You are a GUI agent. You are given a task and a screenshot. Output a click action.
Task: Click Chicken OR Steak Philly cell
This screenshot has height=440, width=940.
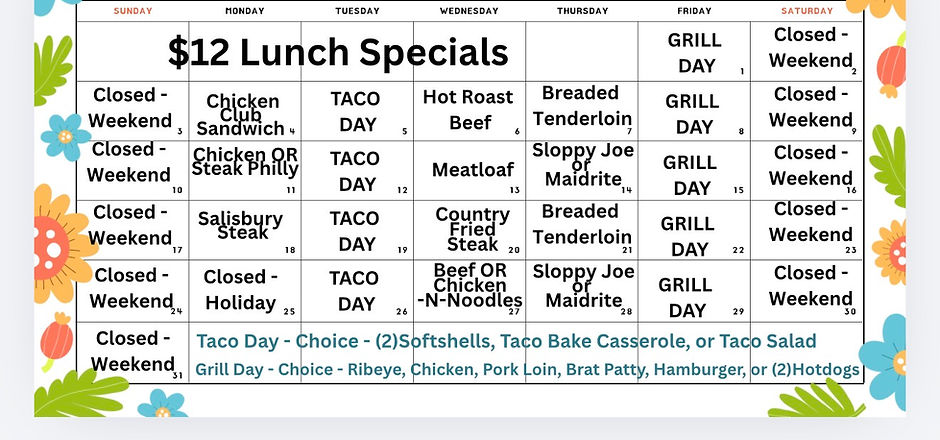tap(245, 171)
